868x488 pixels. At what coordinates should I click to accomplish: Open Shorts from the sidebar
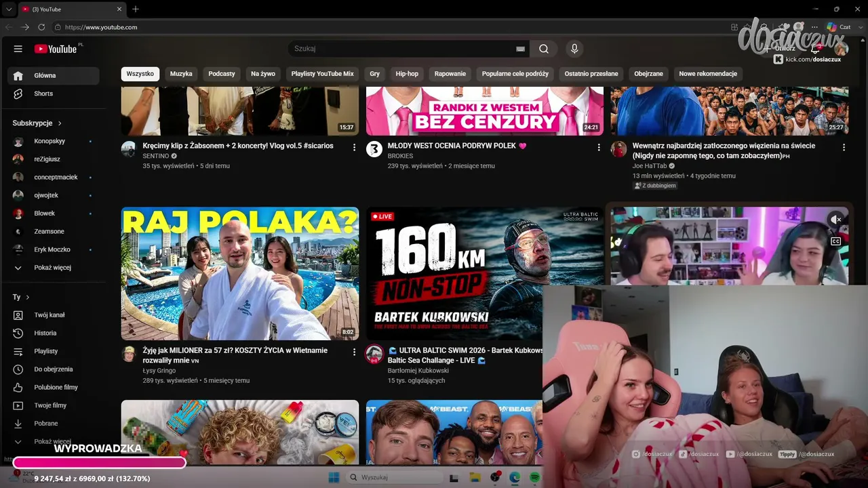click(x=53, y=94)
